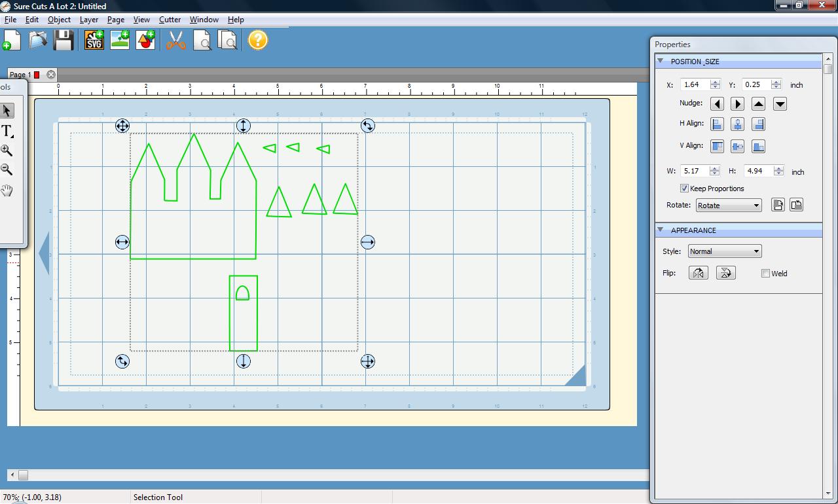Click the Save floppy disk icon
The height and width of the screenshot is (504, 838).
pos(64,41)
